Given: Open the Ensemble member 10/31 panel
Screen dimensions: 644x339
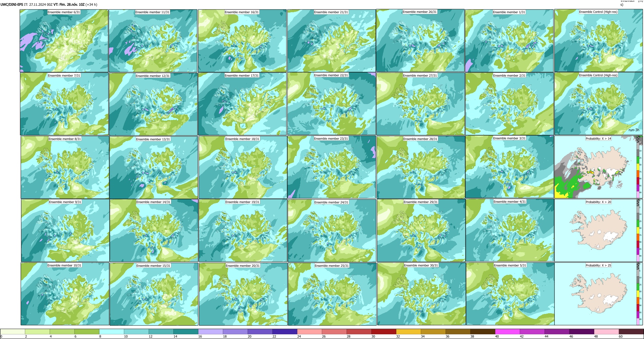Looking at the screenshot, I should (65, 294).
